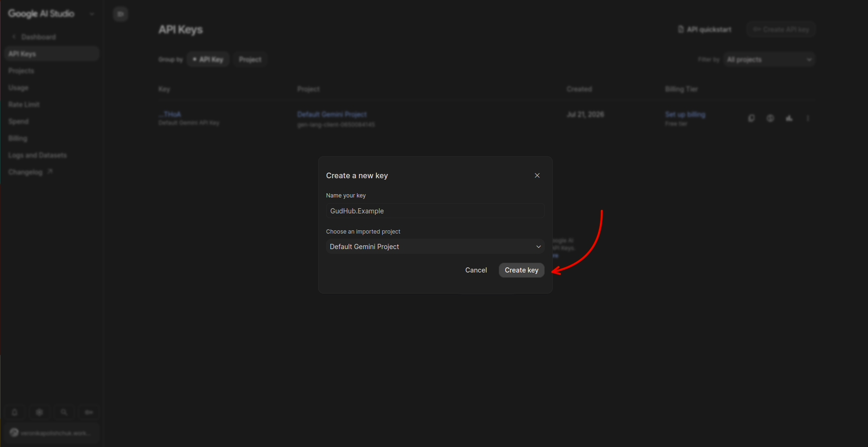Viewport: 868px width, 447px height.
Task: Group by Project
Action: tap(250, 60)
